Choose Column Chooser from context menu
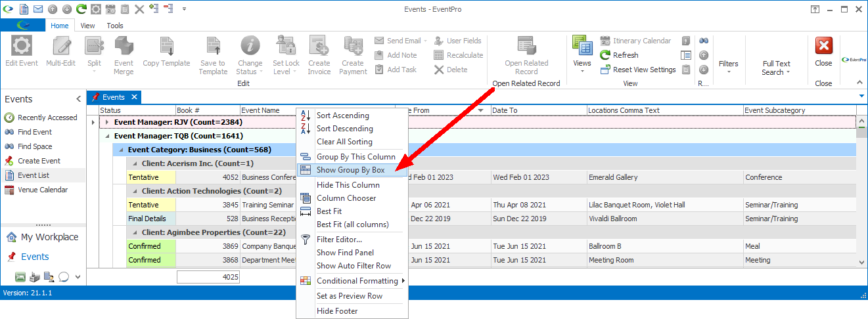The height and width of the screenshot is (319, 868). 352,198
